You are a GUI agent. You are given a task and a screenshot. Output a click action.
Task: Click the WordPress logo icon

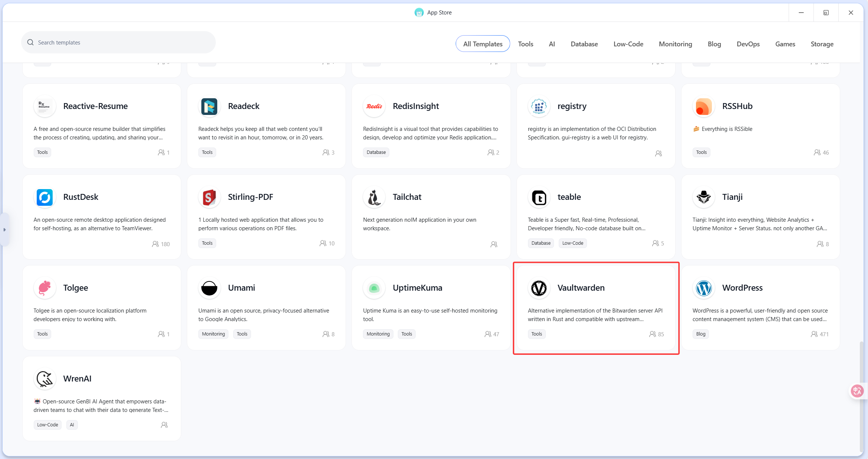click(x=703, y=288)
